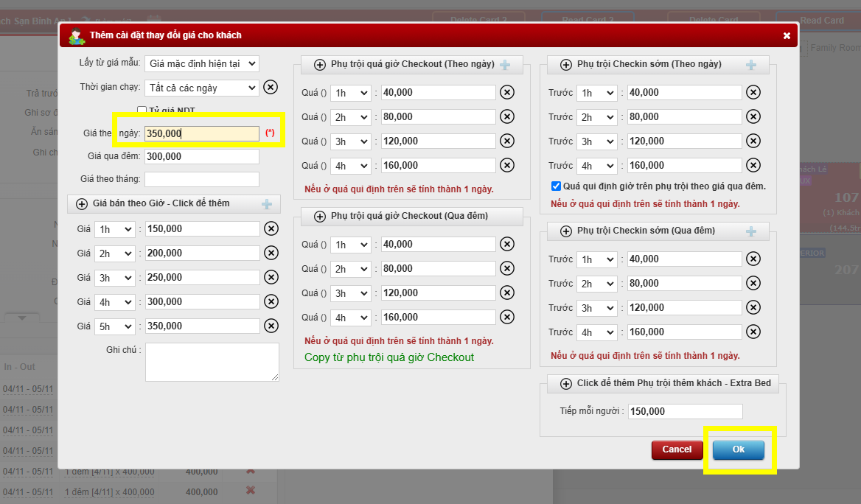Screen dimensions: 861x504
Task: Uncheck 'Quá qui định giờ trên phụ trội' option
Action: point(556,186)
